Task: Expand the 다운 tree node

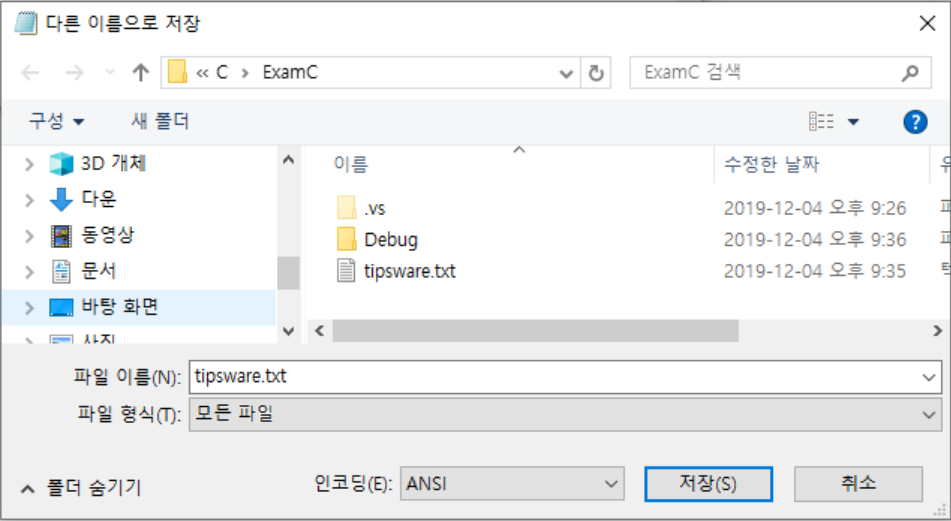Action: [x=29, y=199]
